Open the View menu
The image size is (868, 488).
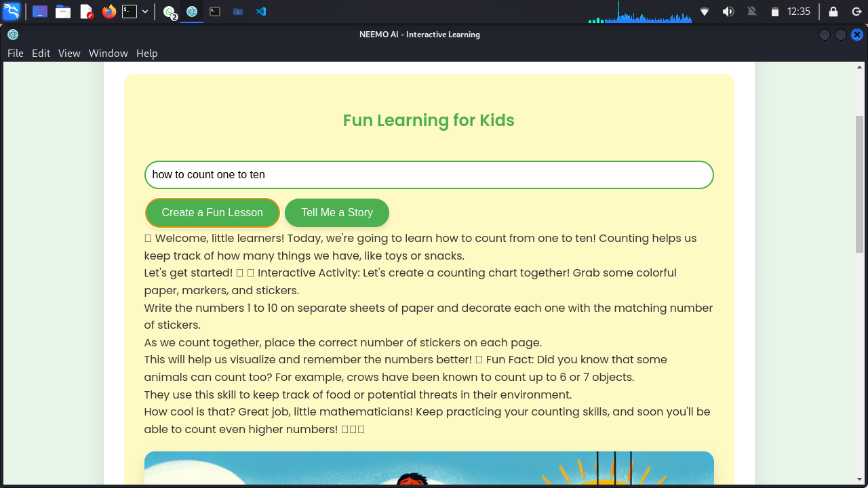coord(69,53)
